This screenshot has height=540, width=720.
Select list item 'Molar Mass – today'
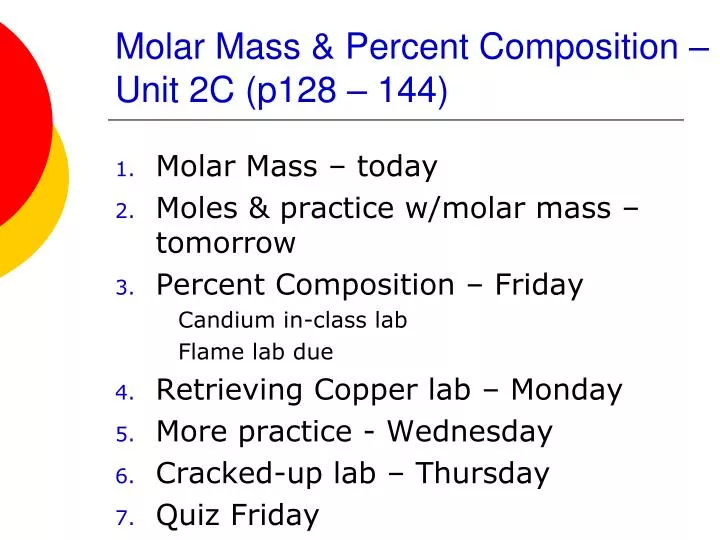(297, 166)
